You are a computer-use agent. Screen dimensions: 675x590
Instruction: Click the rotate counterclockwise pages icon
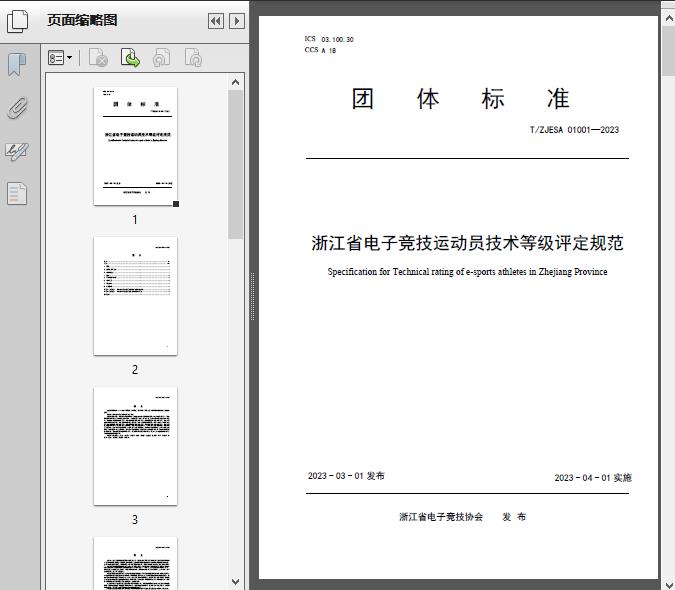pyautogui.click(x=161, y=58)
